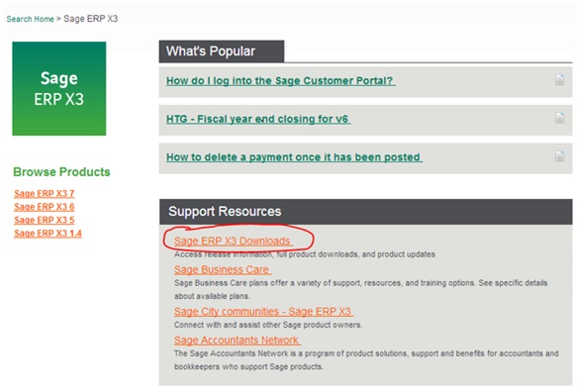The image size is (577, 392).
Task: Open 'How to delete a payment once posted' article
Action: click(294, 157)
